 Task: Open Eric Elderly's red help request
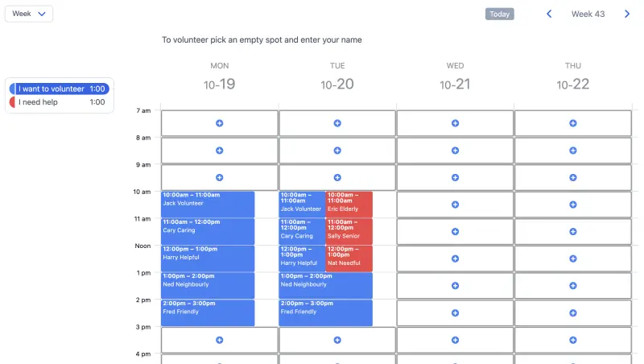coord(349,205)
